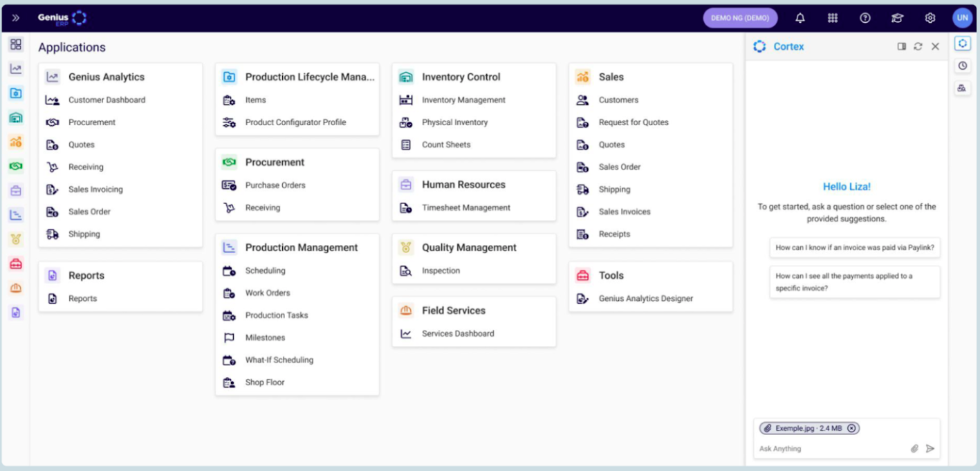
Task: Expand the left navigation sidebar
Action: [15, 18]
